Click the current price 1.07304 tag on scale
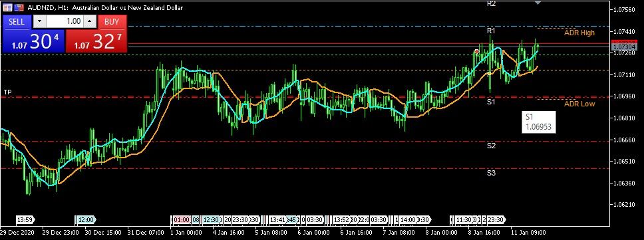 pyautogui.click(x=624, y=47)
